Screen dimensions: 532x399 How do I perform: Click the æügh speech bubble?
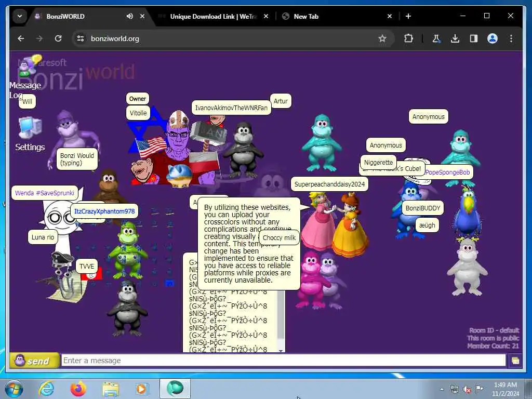pos(427,225)
